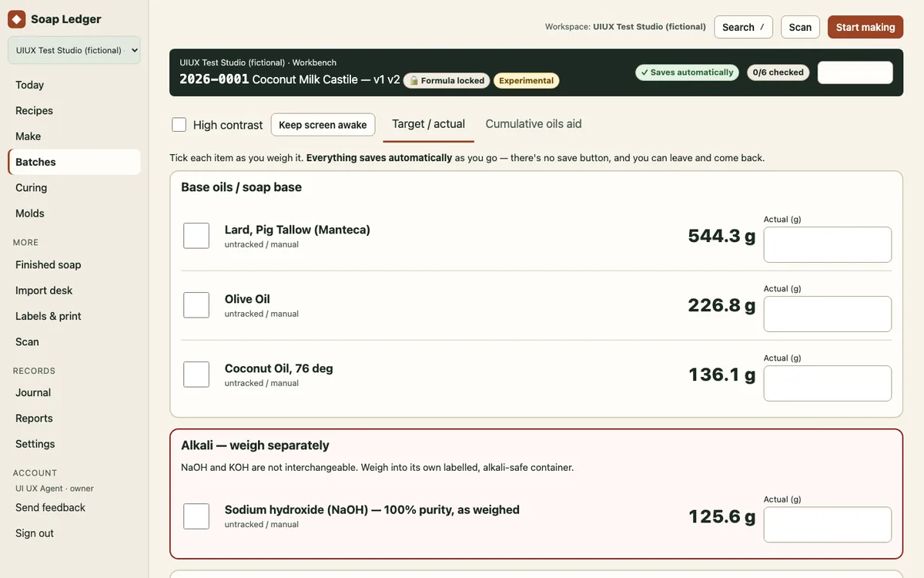Click the Experimental badge

click(527, 81)
